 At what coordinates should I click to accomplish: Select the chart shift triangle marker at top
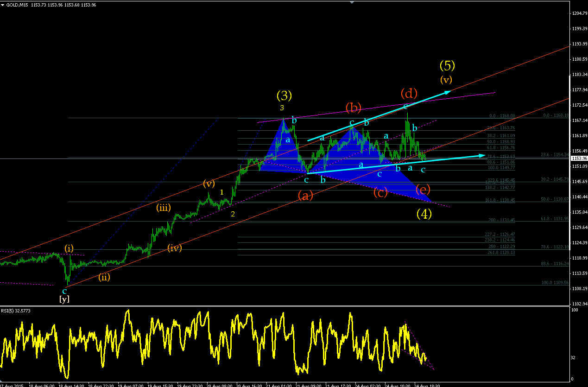352,2
